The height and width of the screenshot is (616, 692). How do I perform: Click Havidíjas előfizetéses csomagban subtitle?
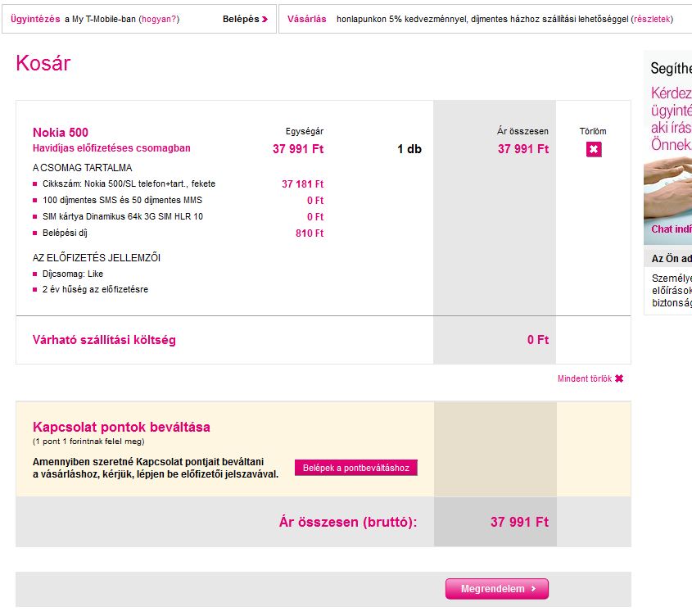[111, 148]
